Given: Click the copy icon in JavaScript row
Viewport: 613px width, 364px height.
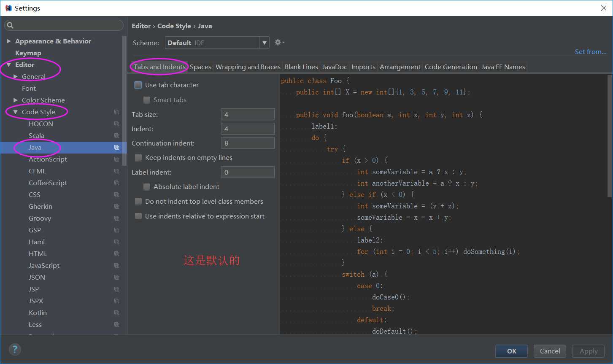Looking at the screenshot, I should [116, 266].
